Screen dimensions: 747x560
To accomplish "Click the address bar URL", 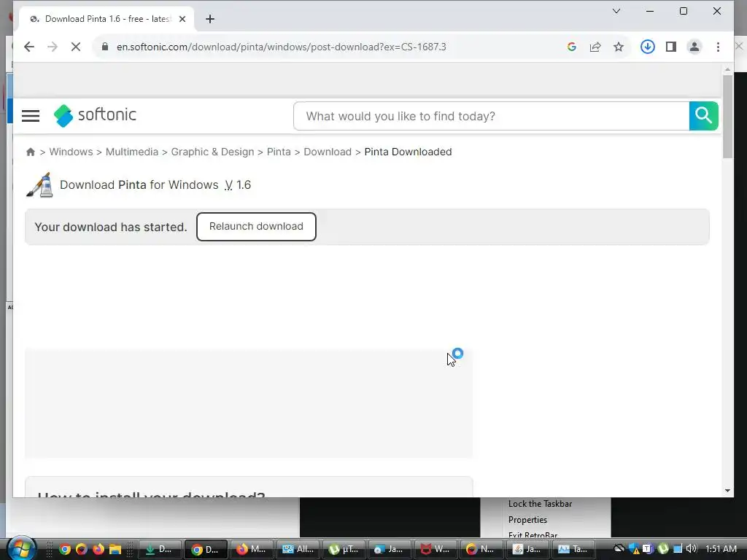I will (281, 47).
